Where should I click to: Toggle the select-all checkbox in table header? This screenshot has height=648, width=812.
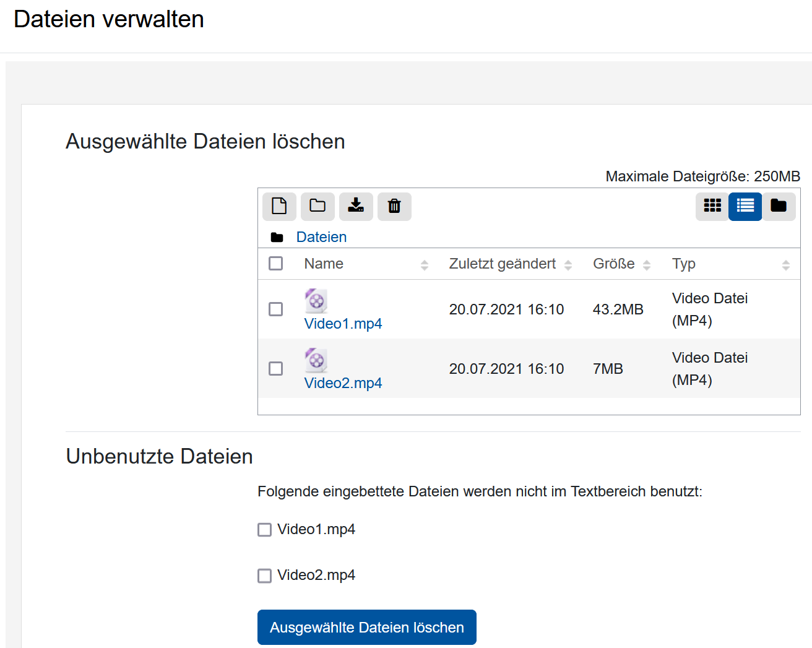tap(276, 264)
